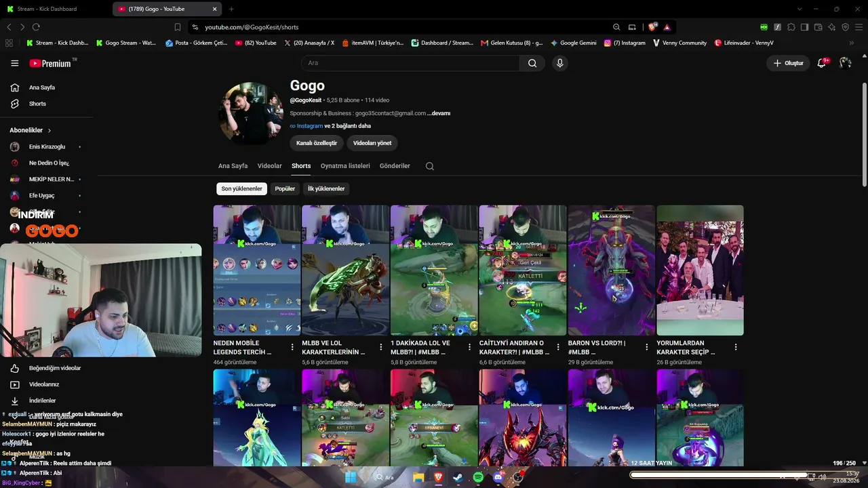Switch to the Stream - Kick Dashboard browser tab

coord(54,9)
